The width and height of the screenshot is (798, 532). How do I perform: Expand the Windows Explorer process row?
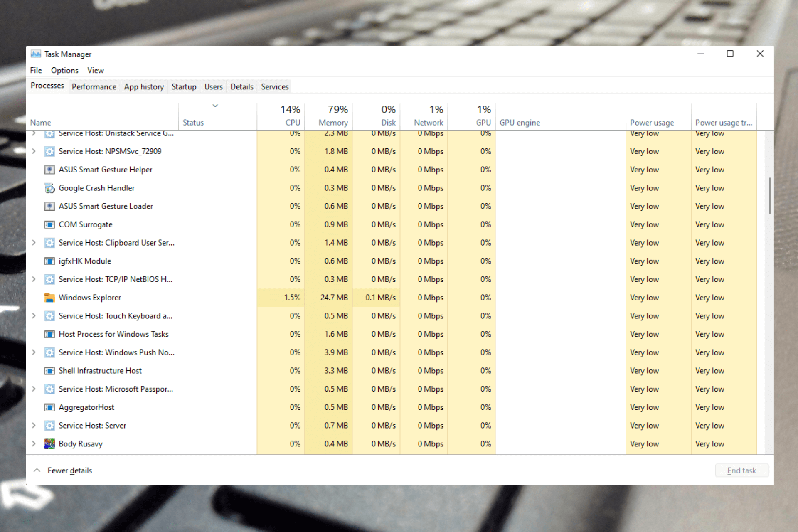coord(34,298)
